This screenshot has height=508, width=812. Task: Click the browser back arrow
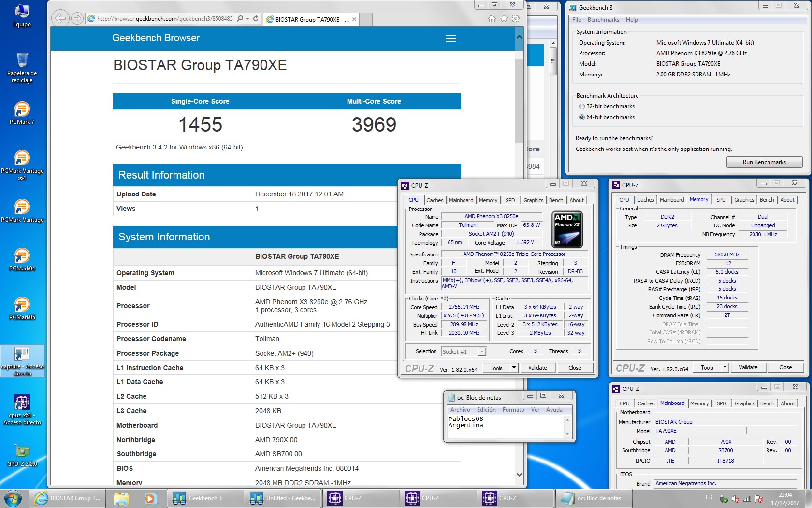pos(60,18)
